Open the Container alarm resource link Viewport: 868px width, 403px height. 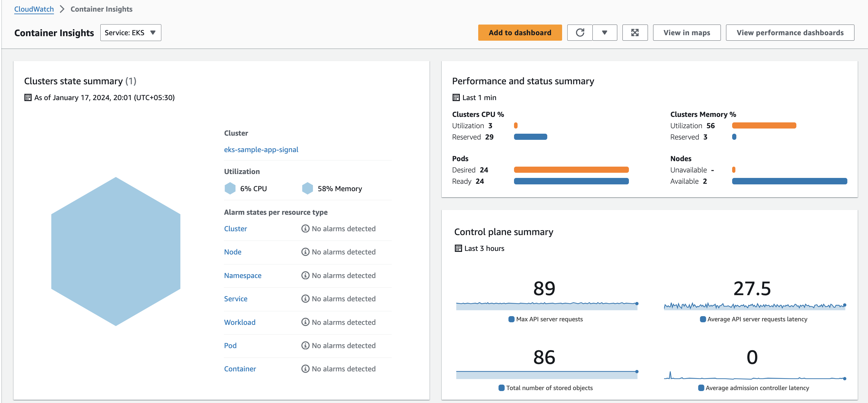click(x=240, y=369)
